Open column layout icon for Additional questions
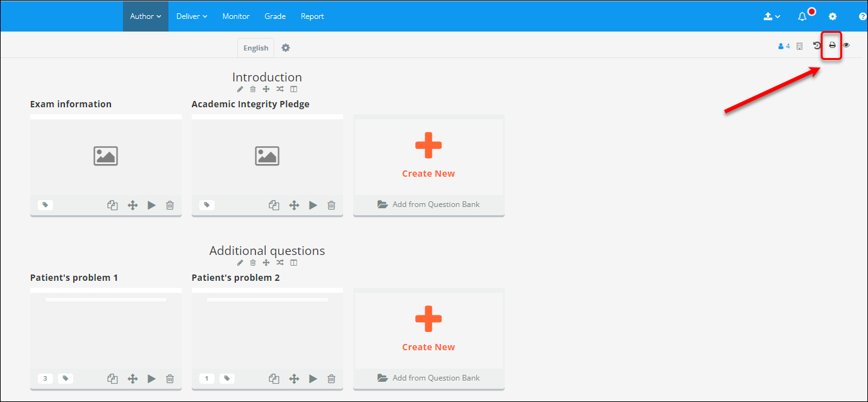 click(293, 263)
